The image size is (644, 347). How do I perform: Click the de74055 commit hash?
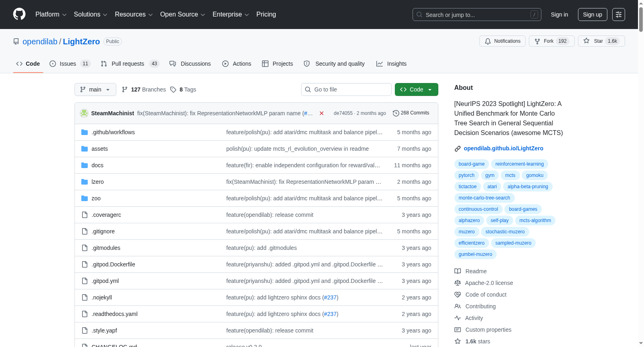(x=343, y=113)
